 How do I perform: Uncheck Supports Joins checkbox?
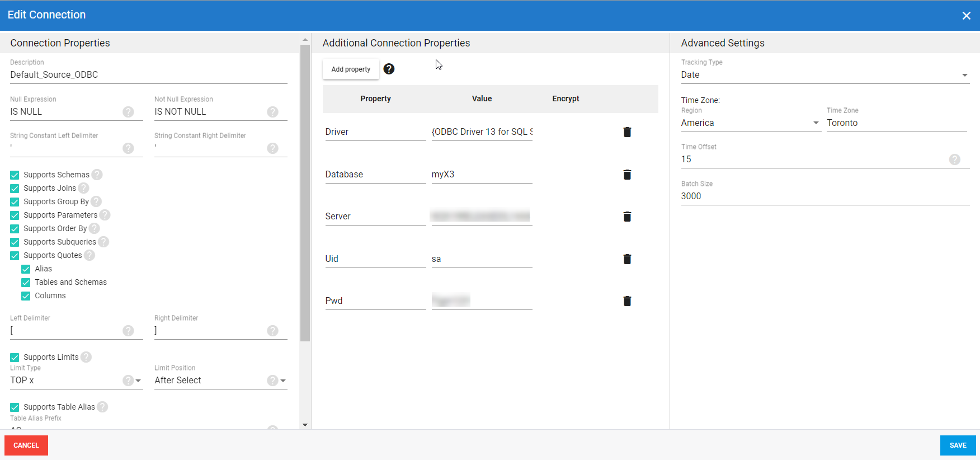pos(15,189)
